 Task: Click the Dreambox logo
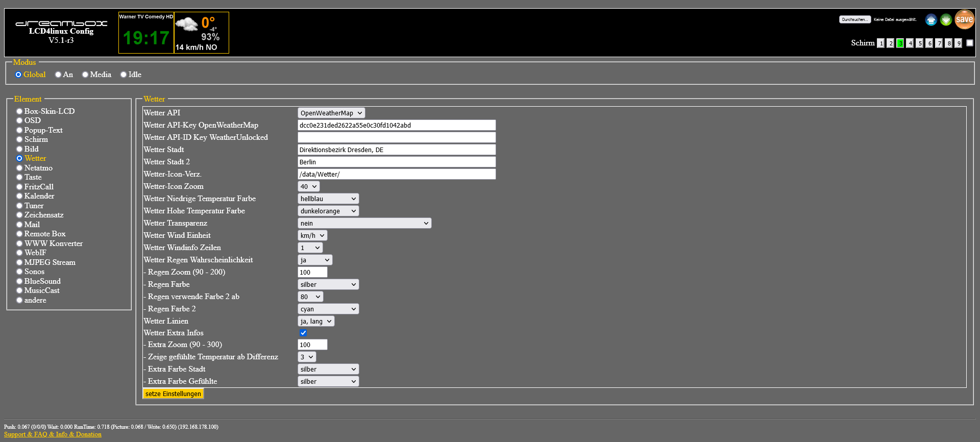61,23
